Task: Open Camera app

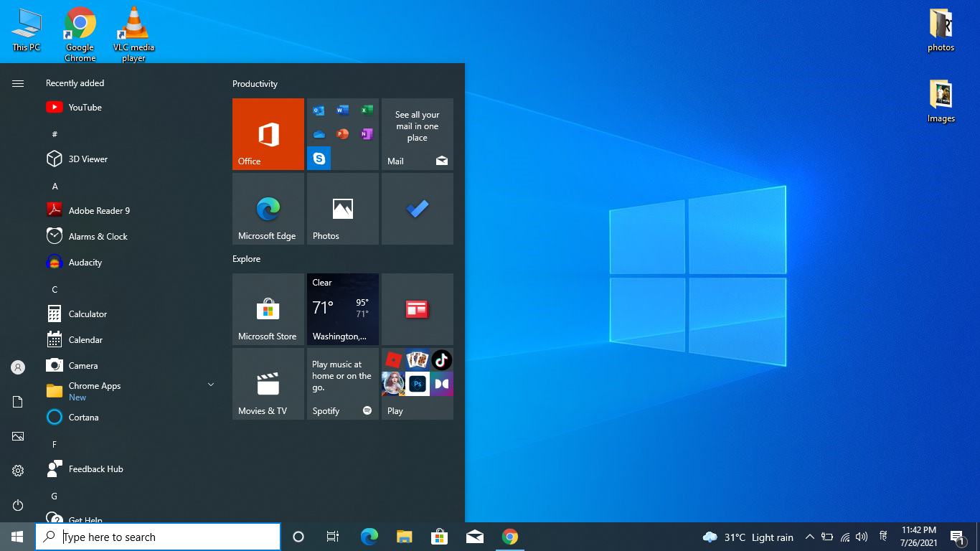Action: coord(129,366)
